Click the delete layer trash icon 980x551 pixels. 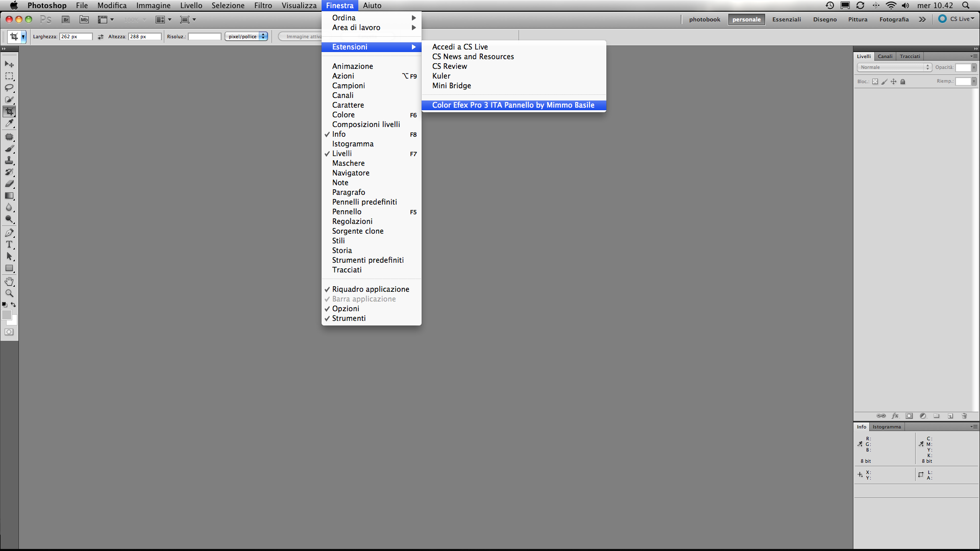tap(964, 416)
